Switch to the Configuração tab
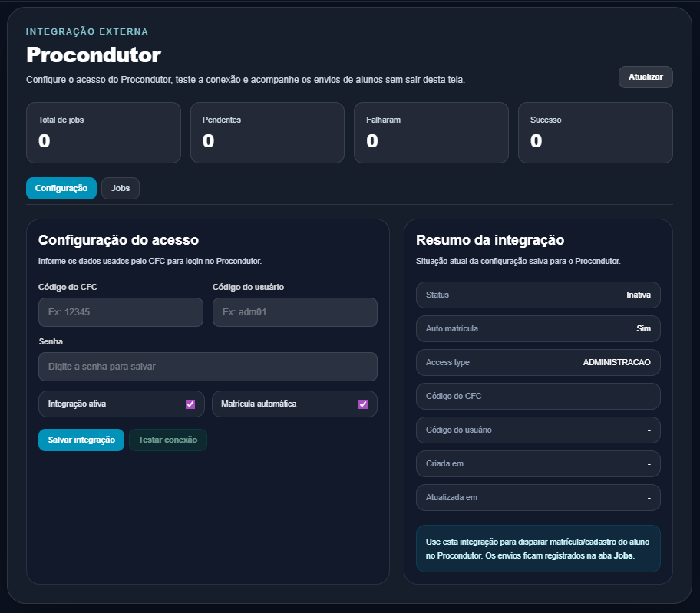Screen dimensions: 700x613 click(61, 188)
